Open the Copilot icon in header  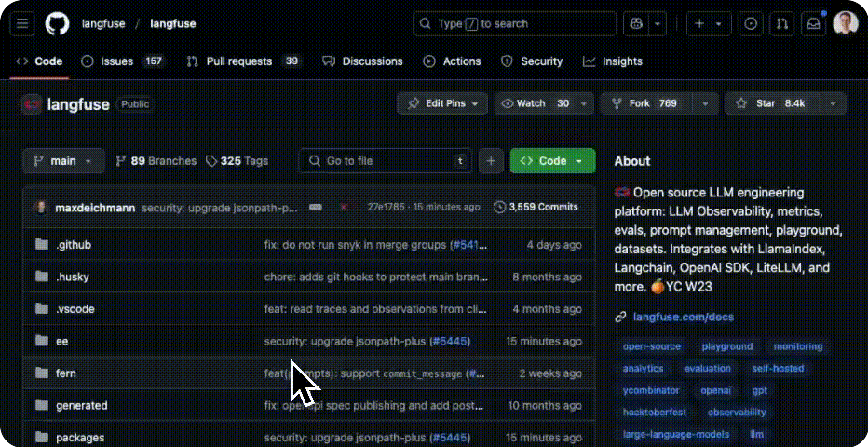[x=637, y=24]
